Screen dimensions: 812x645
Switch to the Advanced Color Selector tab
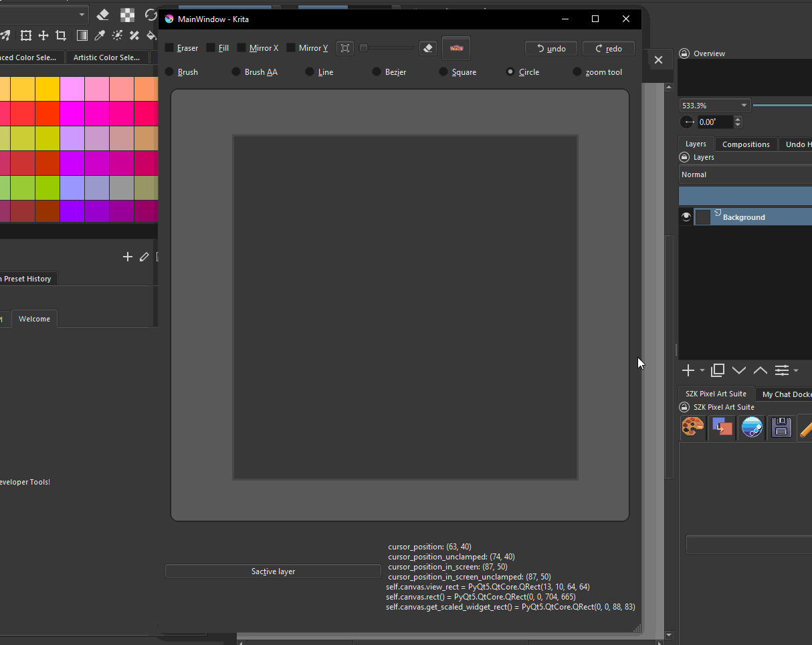pos(31,57)
